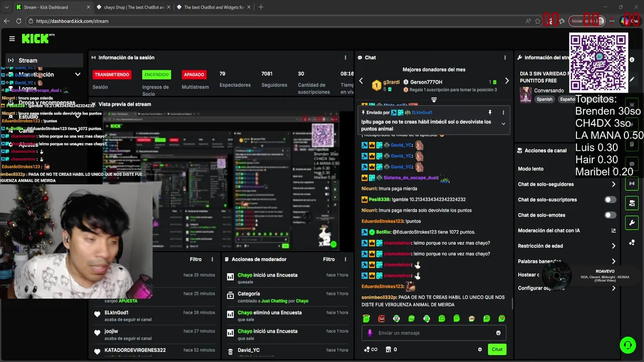The image size is (644, 362).
Task: Open session info three-dot menu
Action: 345,58
